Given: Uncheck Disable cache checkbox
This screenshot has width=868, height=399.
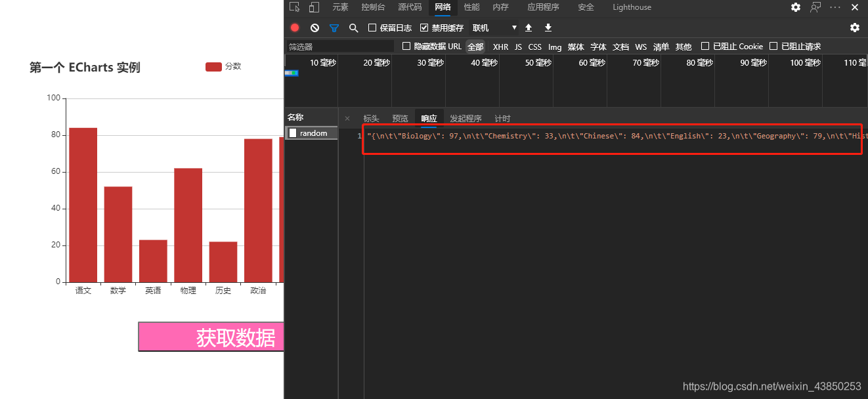Looking at the screenshot, I should [x=424, y=28].
